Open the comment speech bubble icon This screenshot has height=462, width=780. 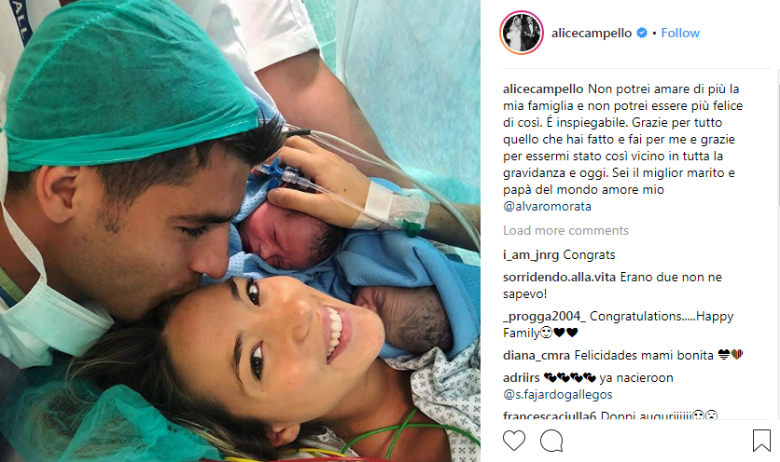point(552,441)
